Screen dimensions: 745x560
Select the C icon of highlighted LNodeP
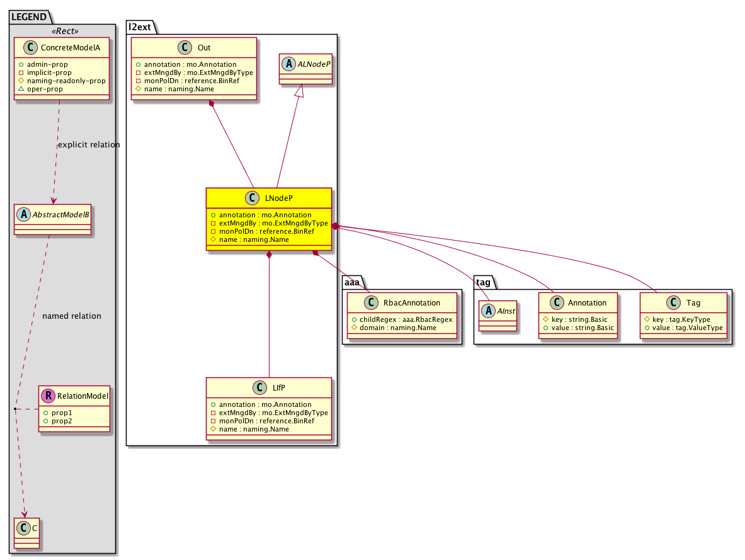coord(253,198)
